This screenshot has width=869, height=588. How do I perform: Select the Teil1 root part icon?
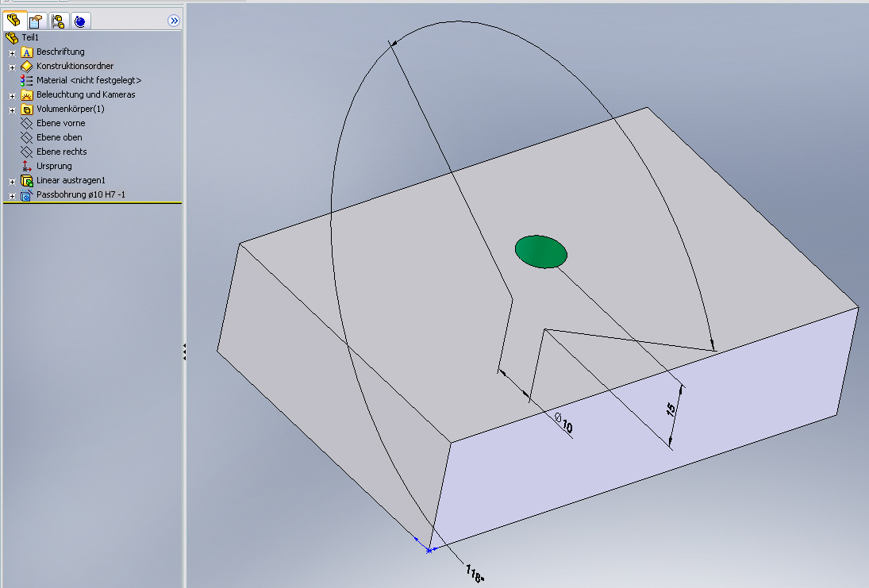click(x=12, y=37)
